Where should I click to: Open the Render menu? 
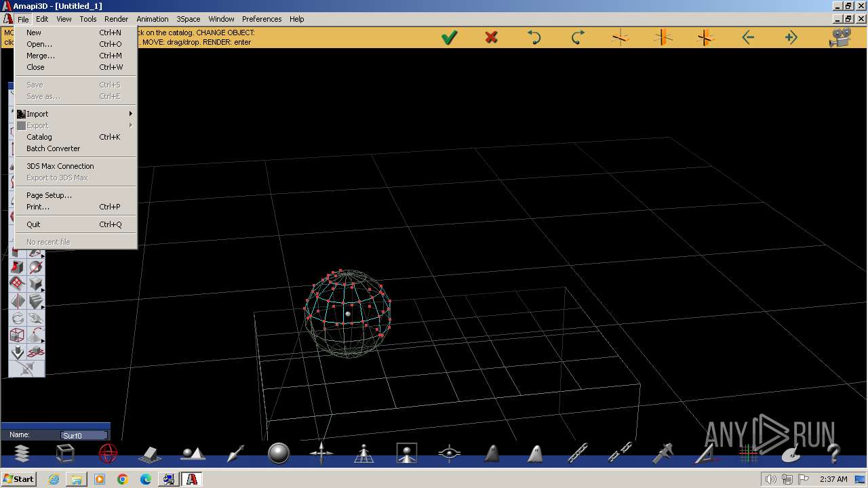pyautogui.click(x=116, y=19)
